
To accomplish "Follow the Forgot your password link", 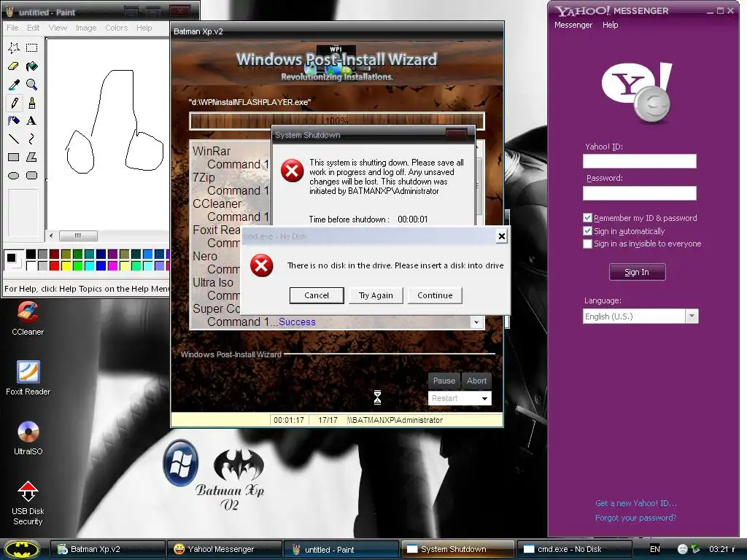I will click(x=635, y=518).
